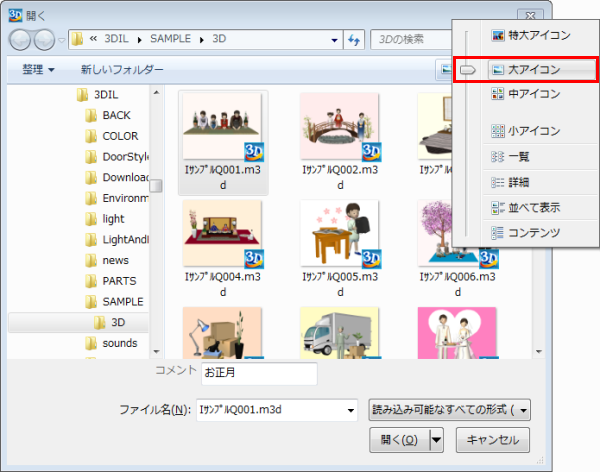Click SAMPLE in the address path

point(170,39)
